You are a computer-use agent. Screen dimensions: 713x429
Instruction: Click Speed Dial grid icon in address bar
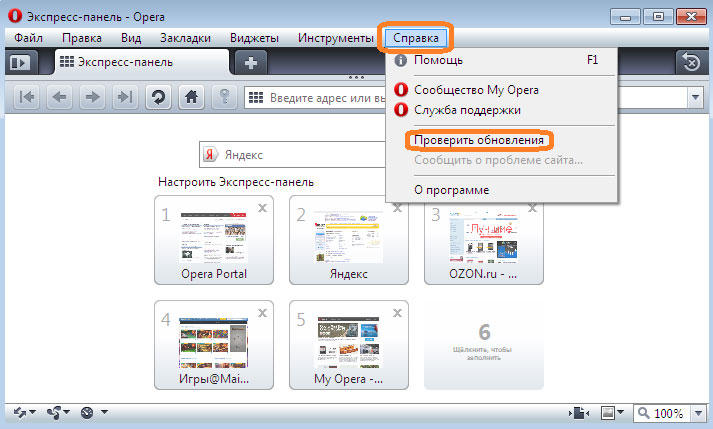[x=256, y=97]
